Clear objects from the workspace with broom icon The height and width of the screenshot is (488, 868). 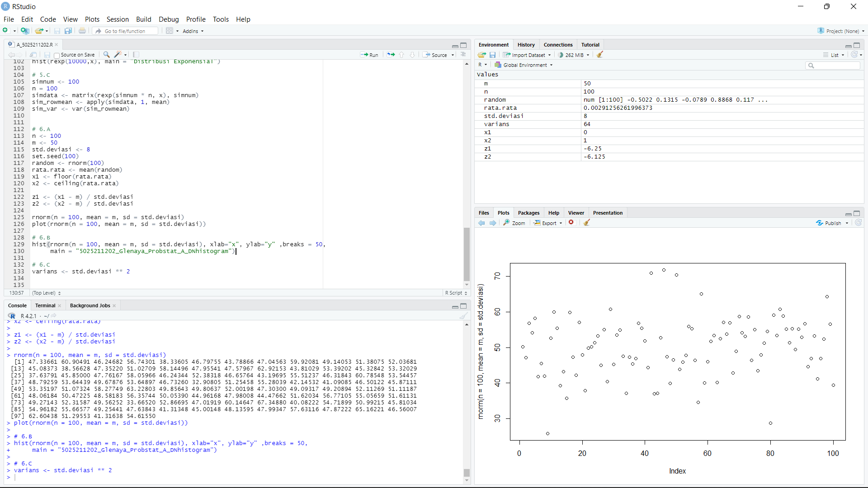600,54
